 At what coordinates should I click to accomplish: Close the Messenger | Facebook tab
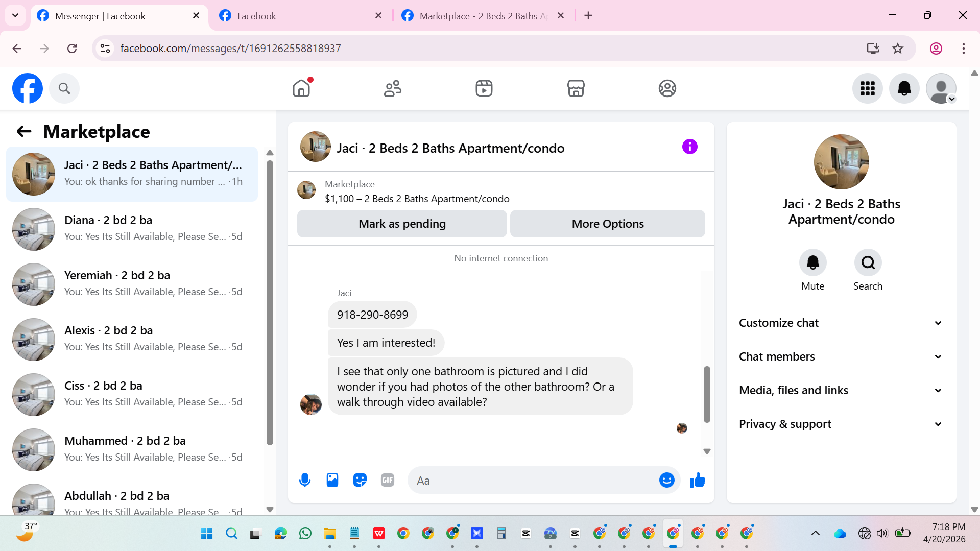click(x=196, y=16)
